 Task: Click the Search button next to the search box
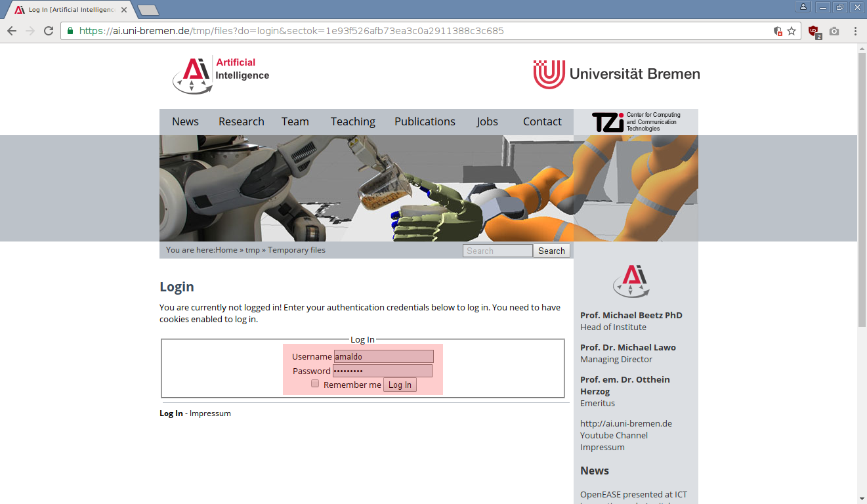coord(551,251)
